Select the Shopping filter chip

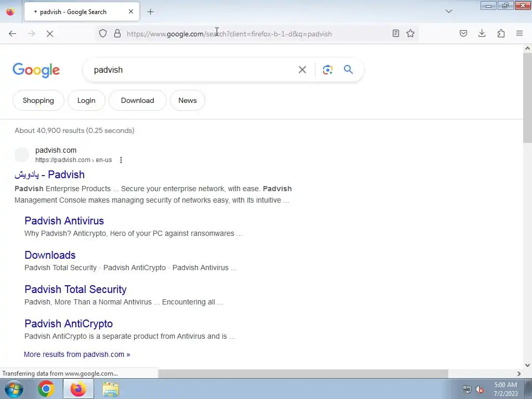click(38, 100)
